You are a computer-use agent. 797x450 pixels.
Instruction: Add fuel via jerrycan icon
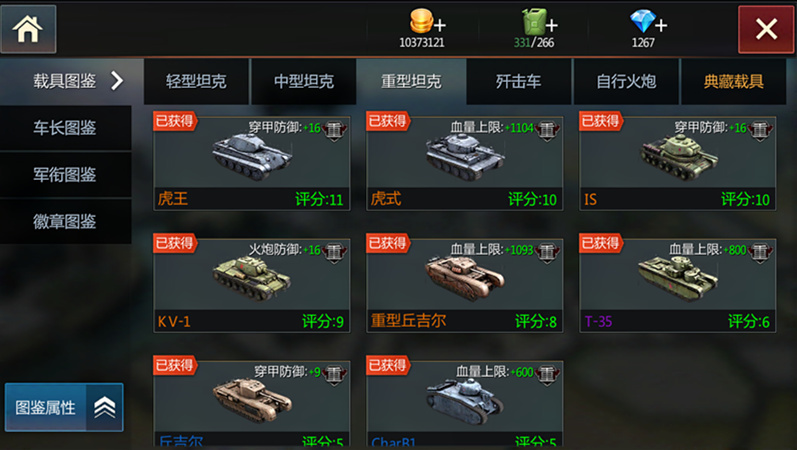point(540,22)
